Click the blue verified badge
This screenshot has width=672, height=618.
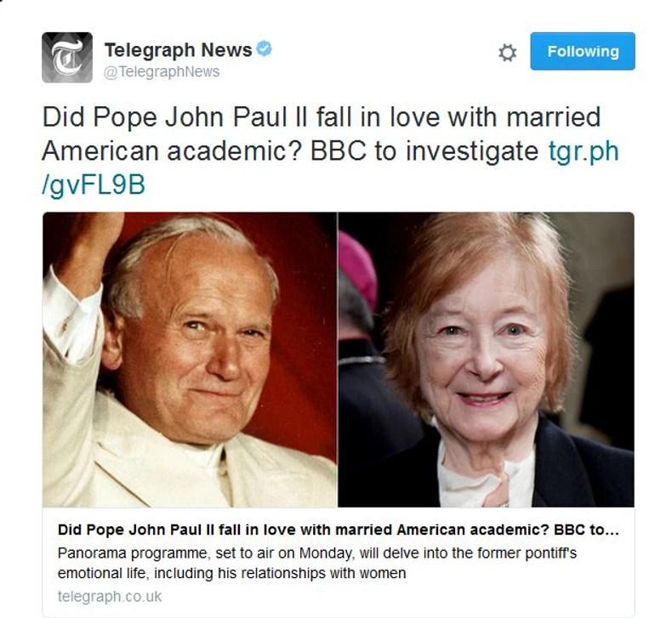[264, 48]
